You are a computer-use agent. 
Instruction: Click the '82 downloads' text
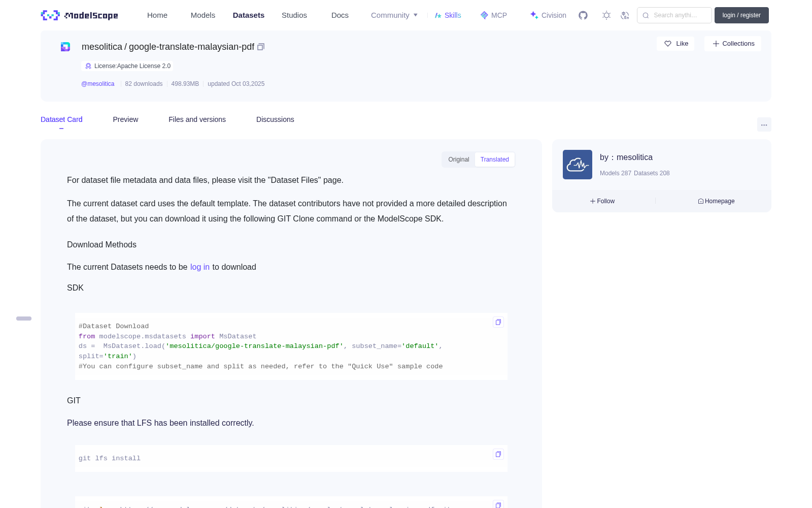144,84
